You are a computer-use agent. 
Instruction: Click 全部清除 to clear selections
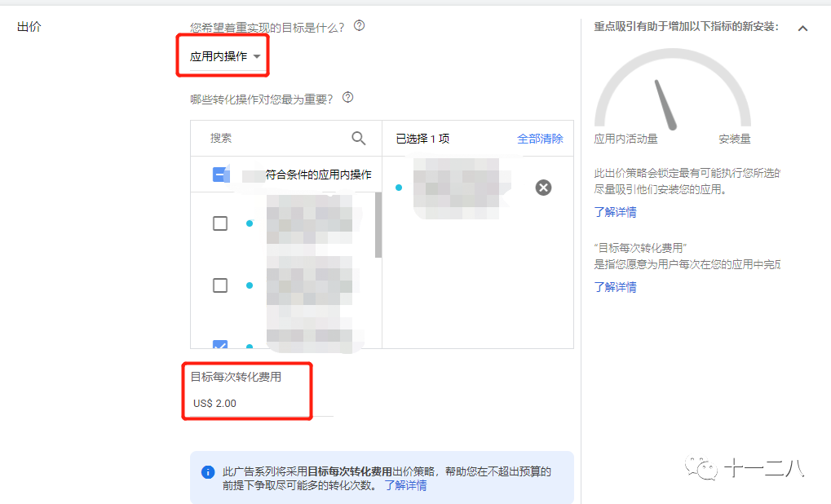tap(540, 138)
